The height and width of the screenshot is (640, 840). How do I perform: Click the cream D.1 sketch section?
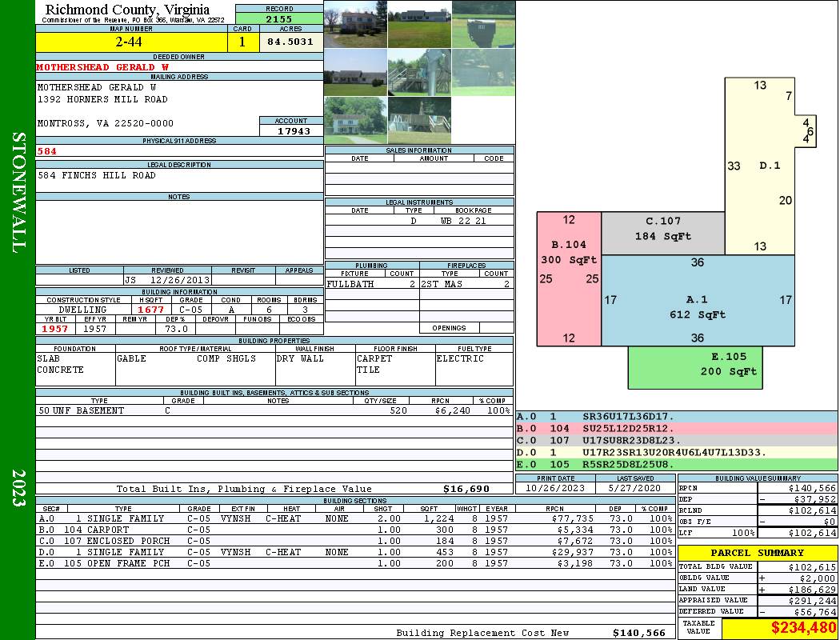click(760, 166)
